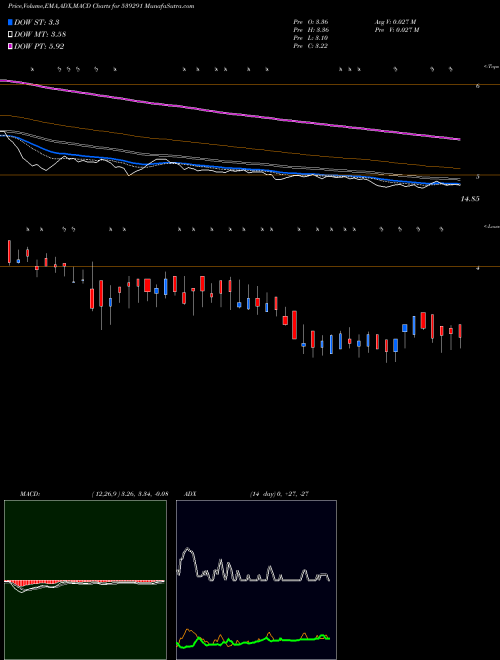500x660 pixels.
Task: Select the 'DOW MT: 3.58' legend text
Action: pyautogui.click(x=40, y=35)
